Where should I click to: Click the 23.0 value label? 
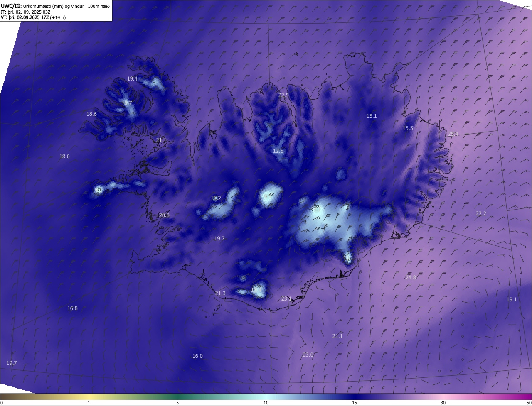(308, 355)
